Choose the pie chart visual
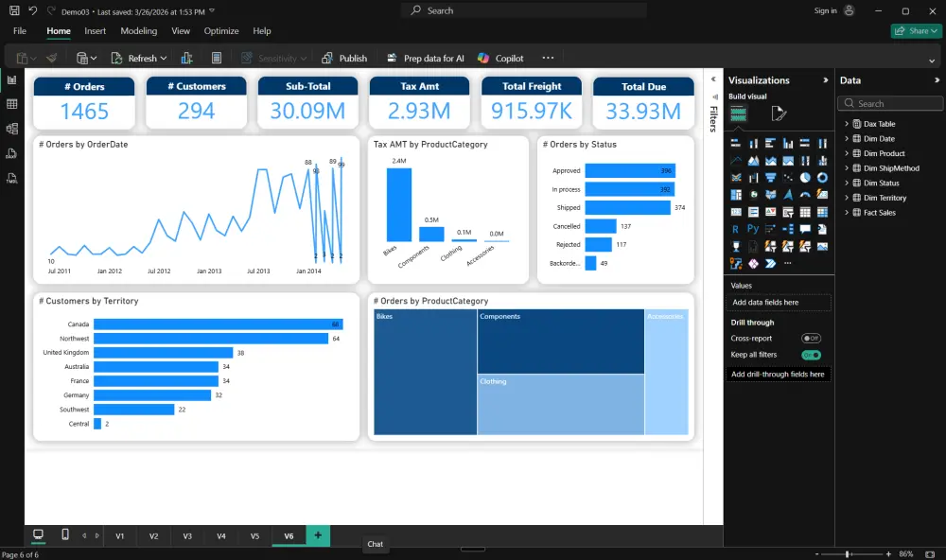The image size is (946, 560). pyautogui.click(x=805, y=178)
